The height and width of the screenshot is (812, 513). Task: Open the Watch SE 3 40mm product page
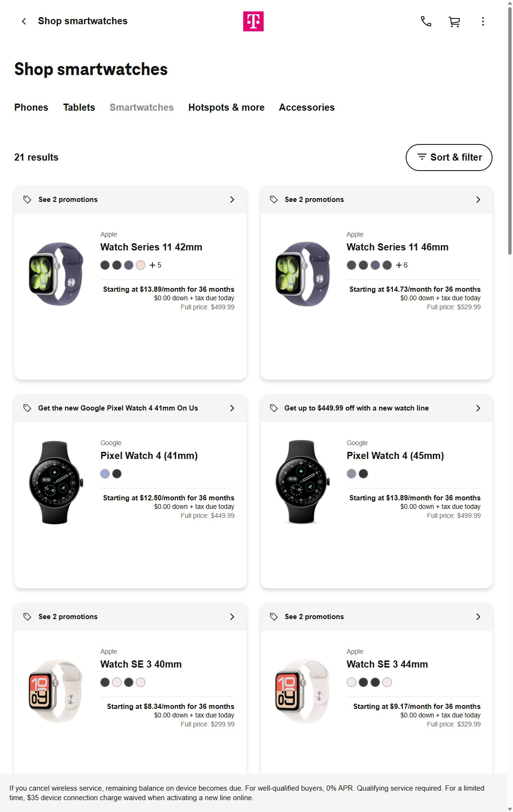[141, 664]
